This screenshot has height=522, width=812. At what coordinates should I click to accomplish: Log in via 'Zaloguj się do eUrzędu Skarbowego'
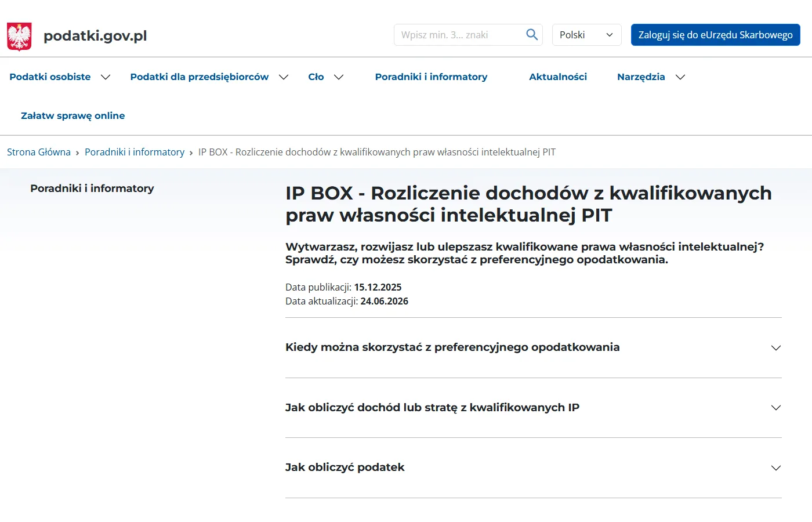715,35
